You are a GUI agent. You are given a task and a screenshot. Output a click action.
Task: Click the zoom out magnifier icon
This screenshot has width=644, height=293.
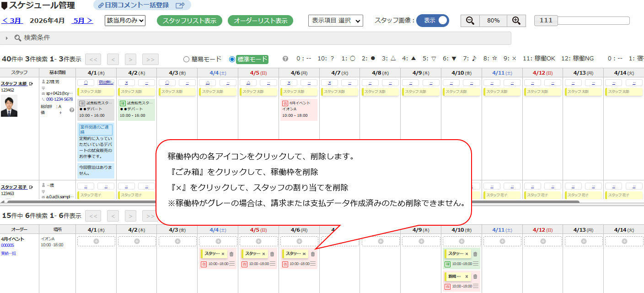(x=470, y=21)
